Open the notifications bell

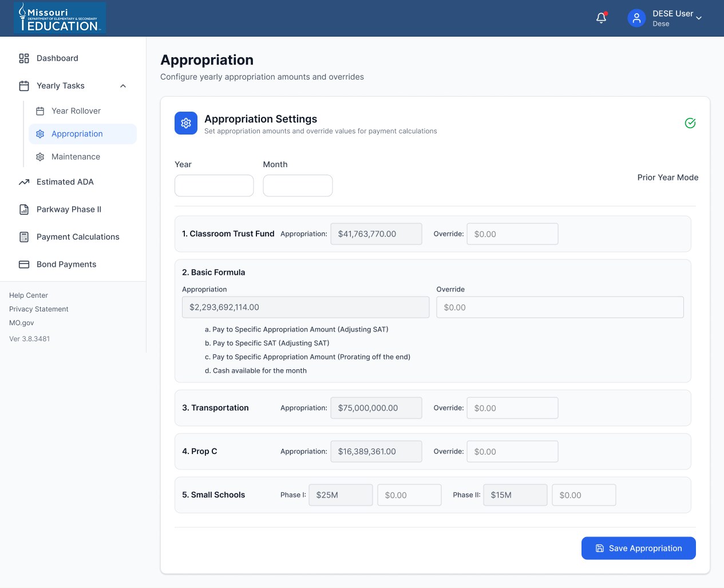pyautogui.click(x=601, y=18)
